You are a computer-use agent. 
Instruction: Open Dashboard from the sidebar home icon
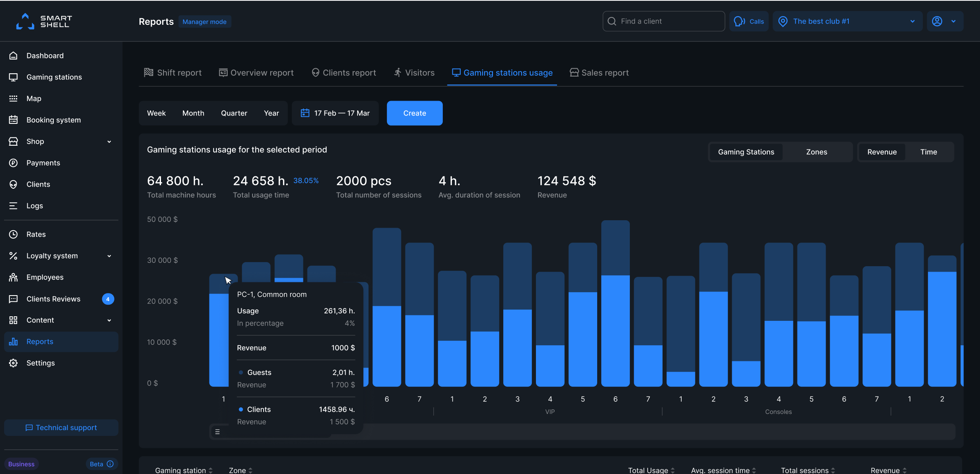pyautogui.click(x=13, y=55)
